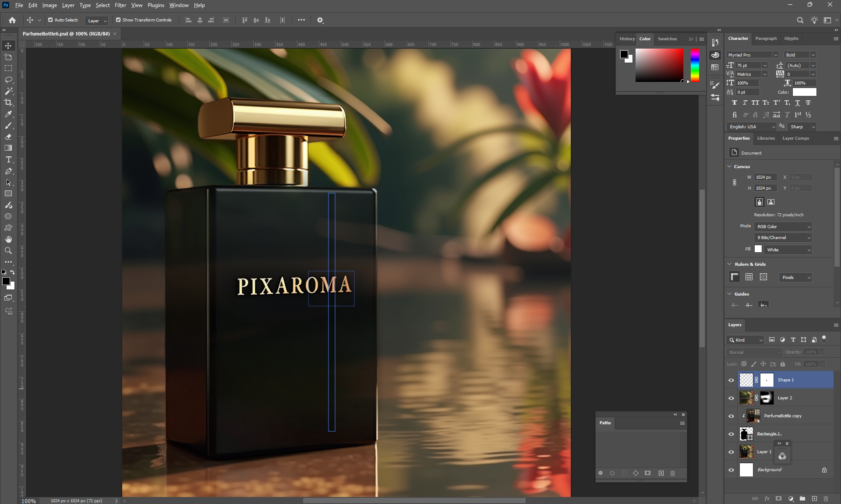Image resolution: width=841 pixels, height=504 pixels.
Task: Select the Lasso tool
Action: 8,80
